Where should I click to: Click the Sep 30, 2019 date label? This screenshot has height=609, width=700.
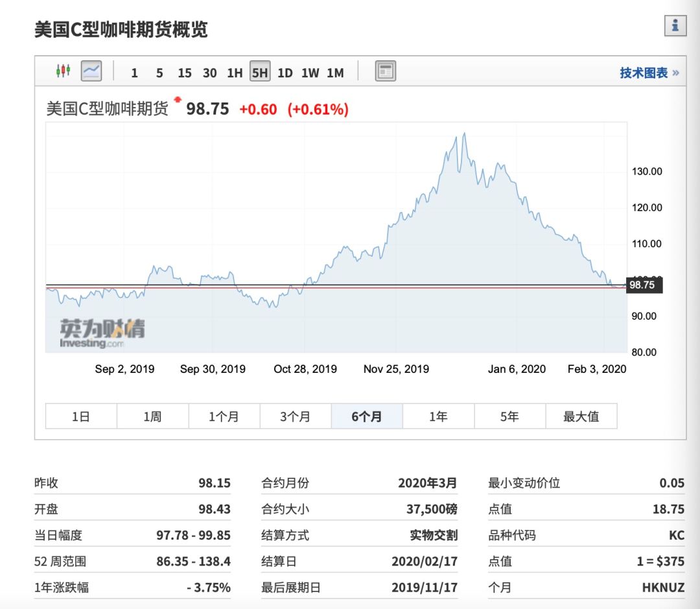[x=213, y=369]
